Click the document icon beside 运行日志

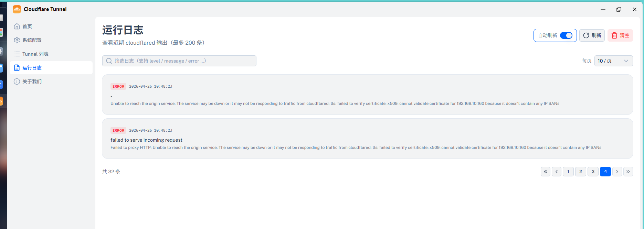[x=17, y=68]
